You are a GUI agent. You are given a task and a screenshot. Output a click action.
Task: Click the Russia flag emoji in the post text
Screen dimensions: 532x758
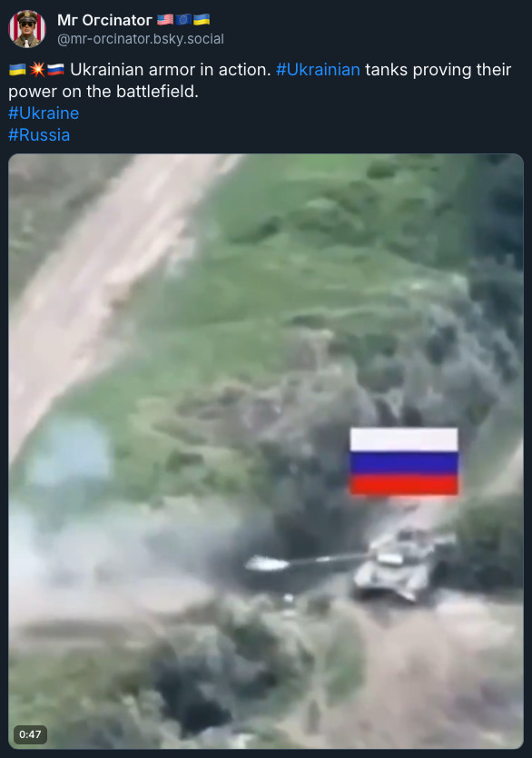click(55, 70)
